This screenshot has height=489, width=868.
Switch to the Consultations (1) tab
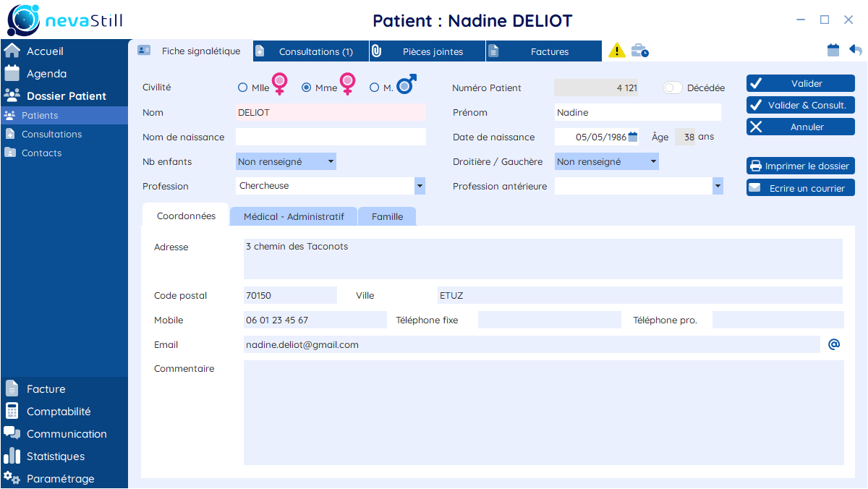click(315, 51)
